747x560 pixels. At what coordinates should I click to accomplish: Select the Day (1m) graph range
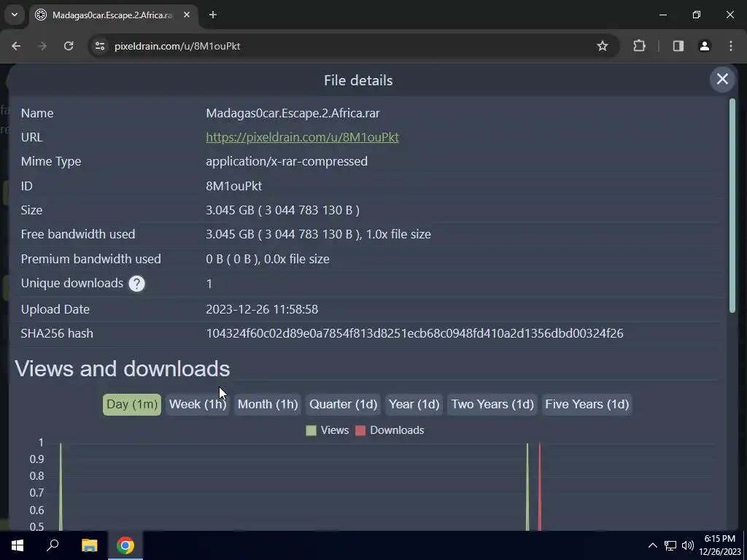pos(132,404)
